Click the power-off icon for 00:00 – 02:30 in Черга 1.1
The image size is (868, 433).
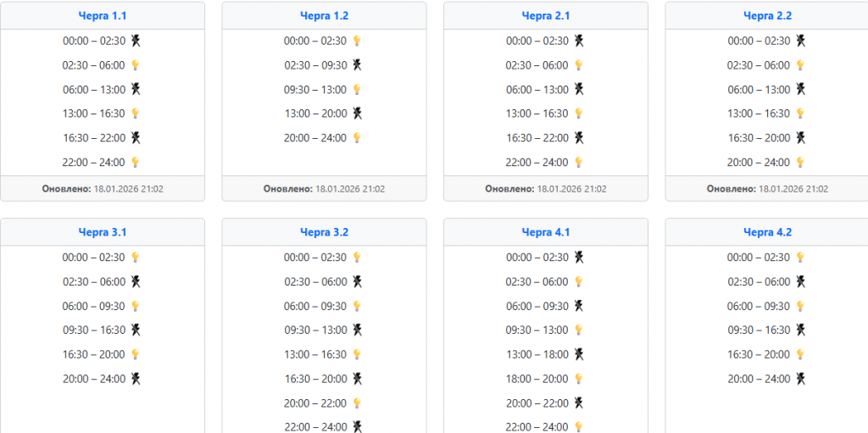pyautogui.click(x=135, y=41)
